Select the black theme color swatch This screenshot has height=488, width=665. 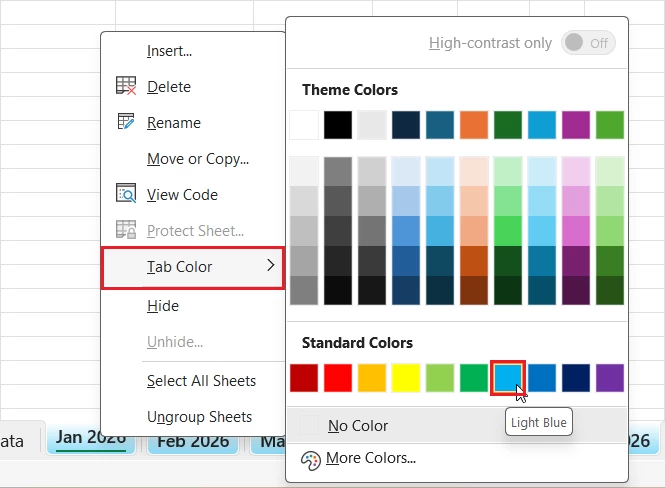338,125
